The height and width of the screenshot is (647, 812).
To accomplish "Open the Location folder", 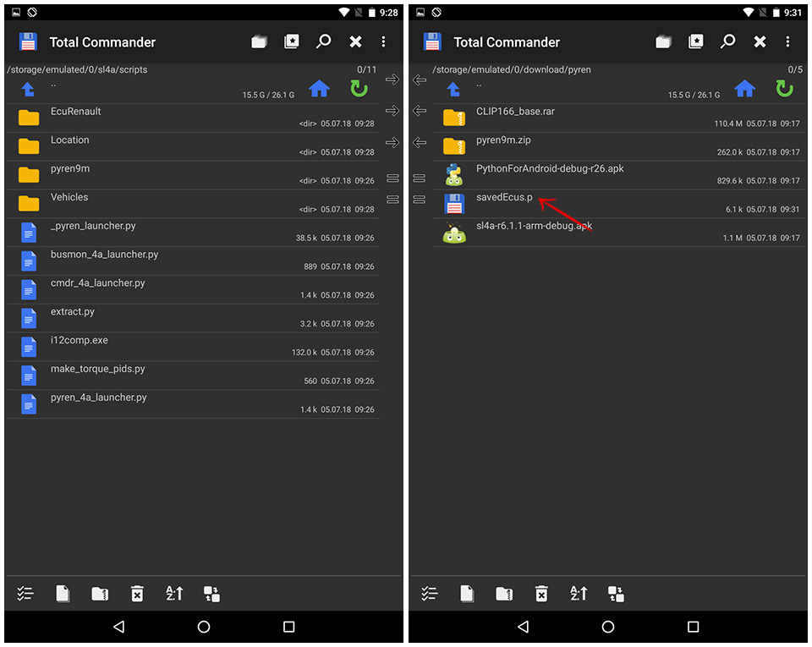I will click(193, 146).
